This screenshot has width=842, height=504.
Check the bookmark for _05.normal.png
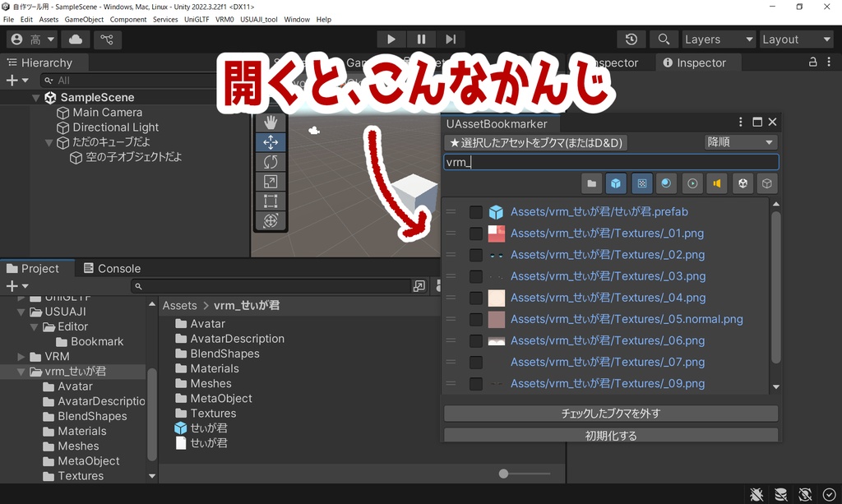[475, 319]
